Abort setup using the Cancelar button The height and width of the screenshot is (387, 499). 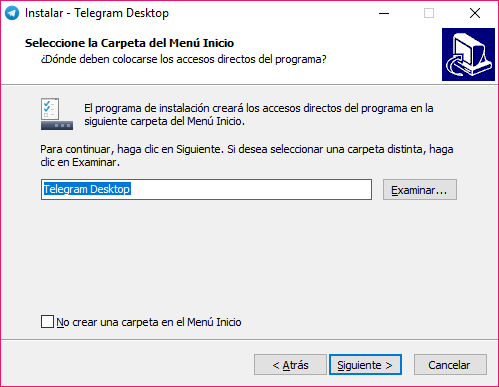point(450,365)
